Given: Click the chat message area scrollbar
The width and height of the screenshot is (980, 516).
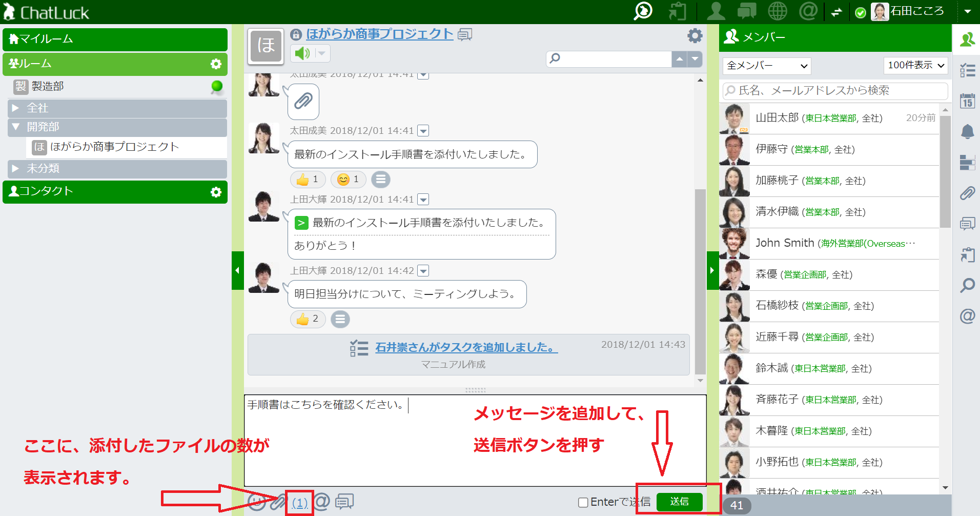Looking at the screenshot, I should pyautogui.click(x=700, y=282).
